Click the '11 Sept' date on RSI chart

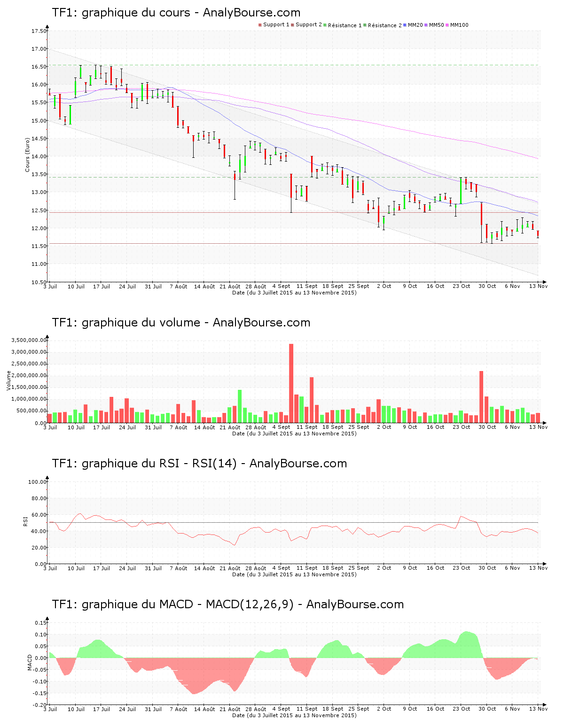(307, 568)
